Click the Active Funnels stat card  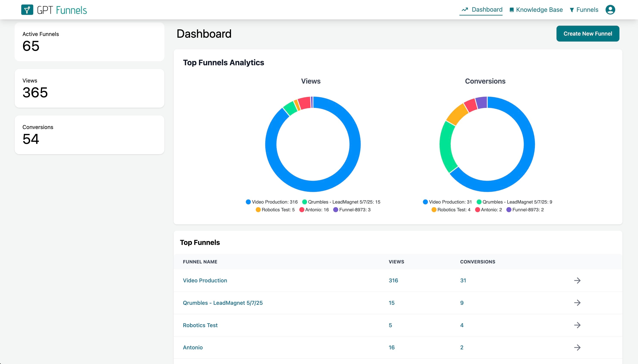[89, 42]
